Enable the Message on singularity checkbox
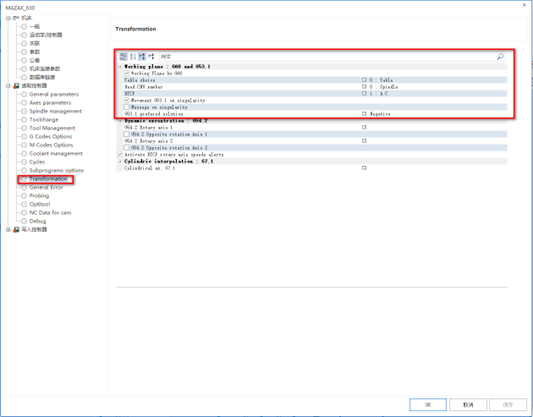 [126, 107]
